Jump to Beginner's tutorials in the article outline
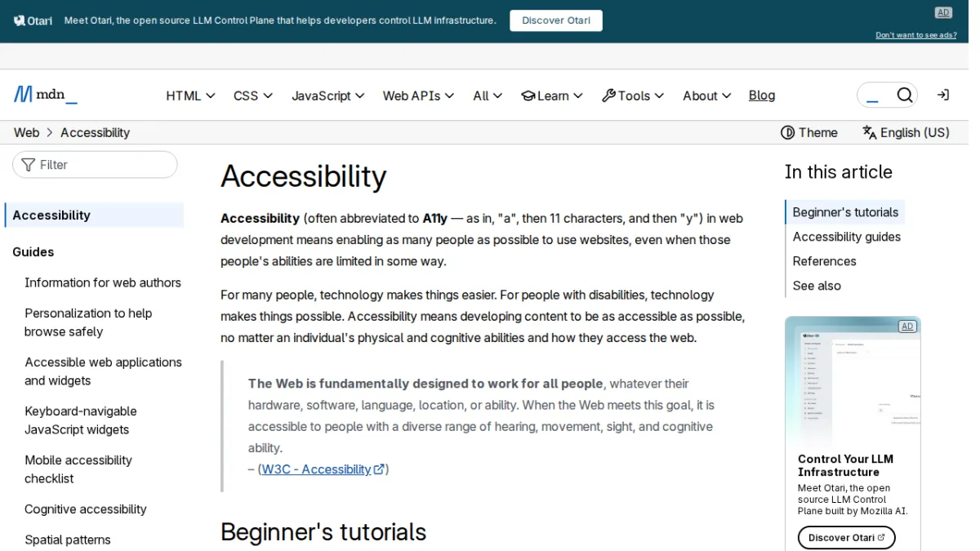The image size is (980, 551). coord(845,212)
